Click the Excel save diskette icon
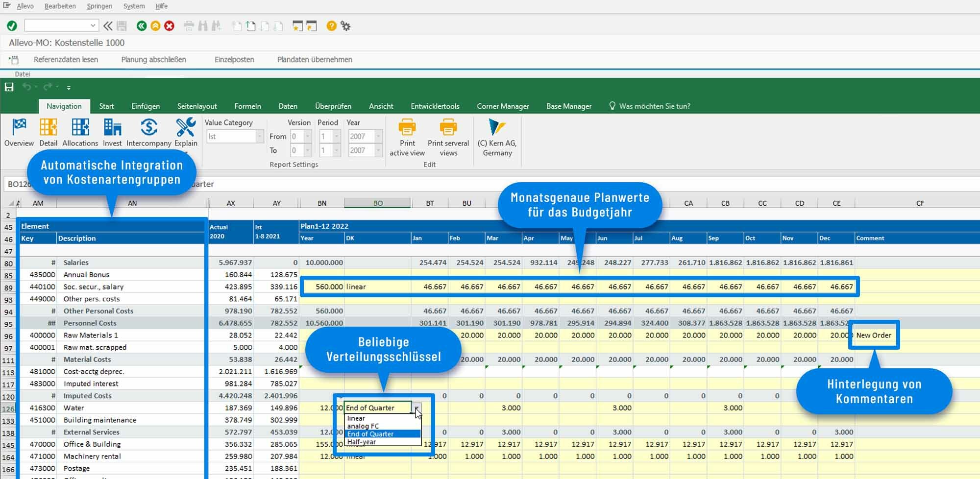The image size is (980, 479). [9, 87]
